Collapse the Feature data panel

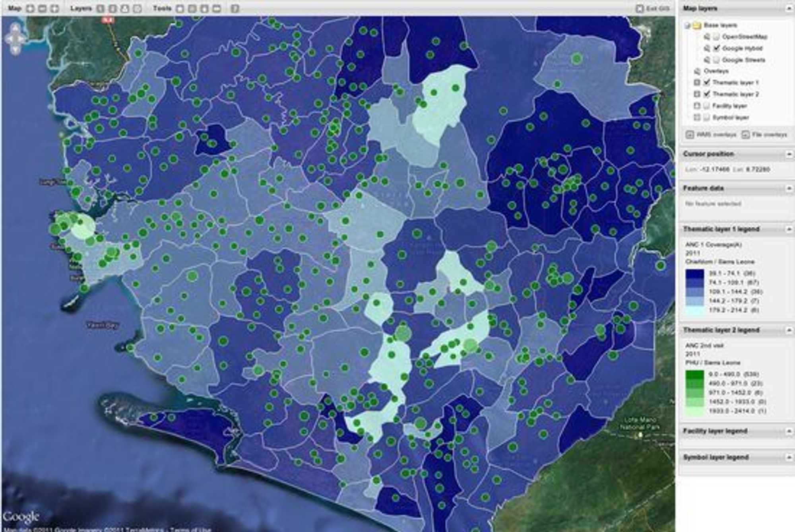[x=789, y=188]
